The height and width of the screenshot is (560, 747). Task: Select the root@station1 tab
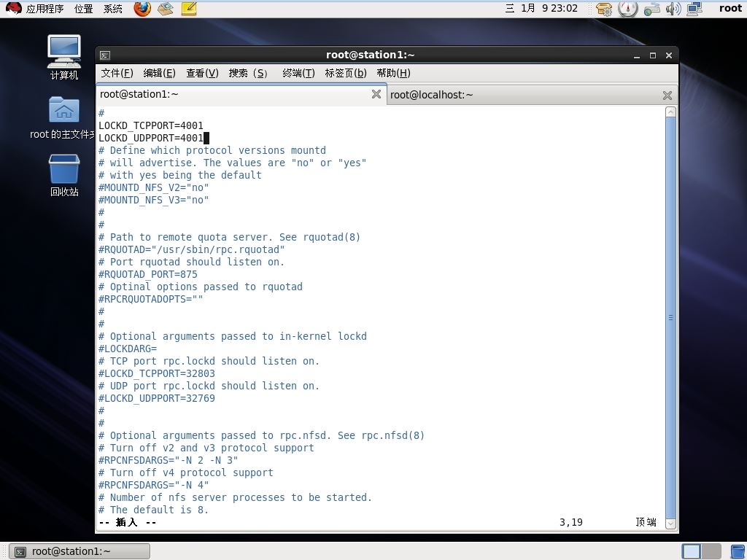pos(241,94)
